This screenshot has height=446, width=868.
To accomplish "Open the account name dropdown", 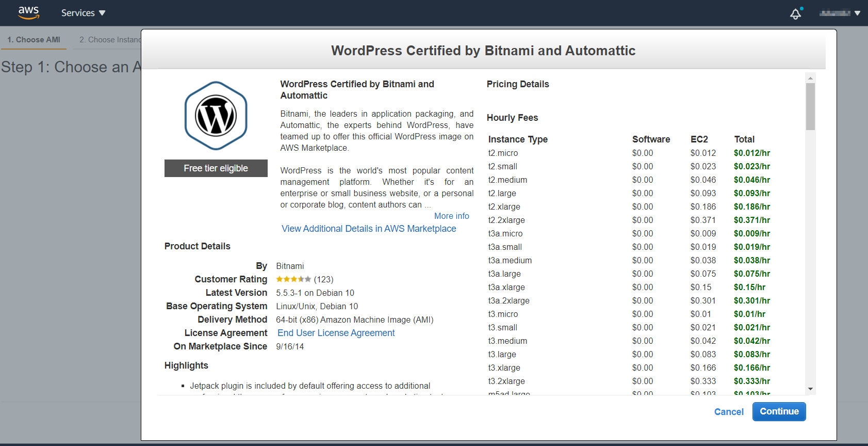I will pyautogui.click(x=840, y=13).
